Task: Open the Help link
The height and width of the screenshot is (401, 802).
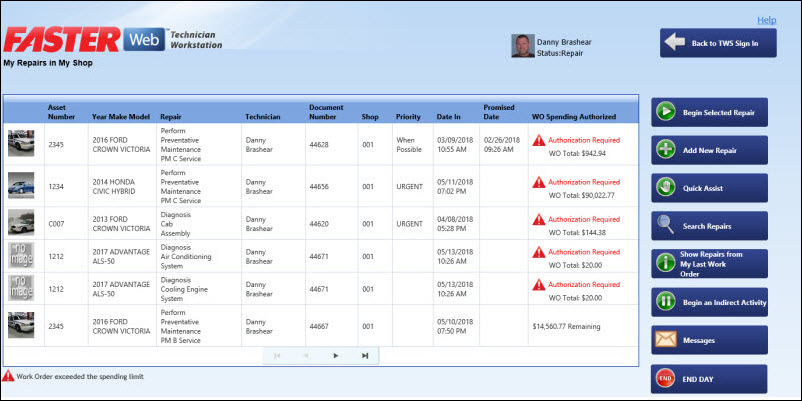Action: click(766, 20)
